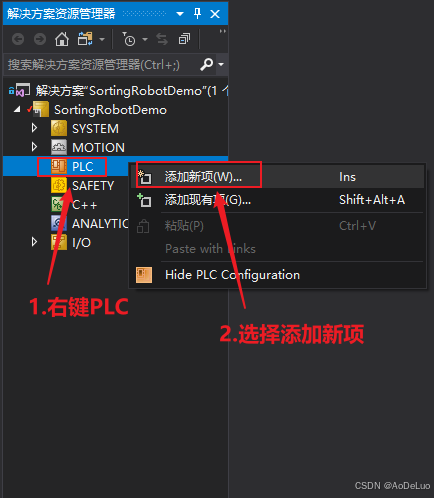Click the Collapse All icon
This screenshot has width=434, height=498.
point(184,39)
